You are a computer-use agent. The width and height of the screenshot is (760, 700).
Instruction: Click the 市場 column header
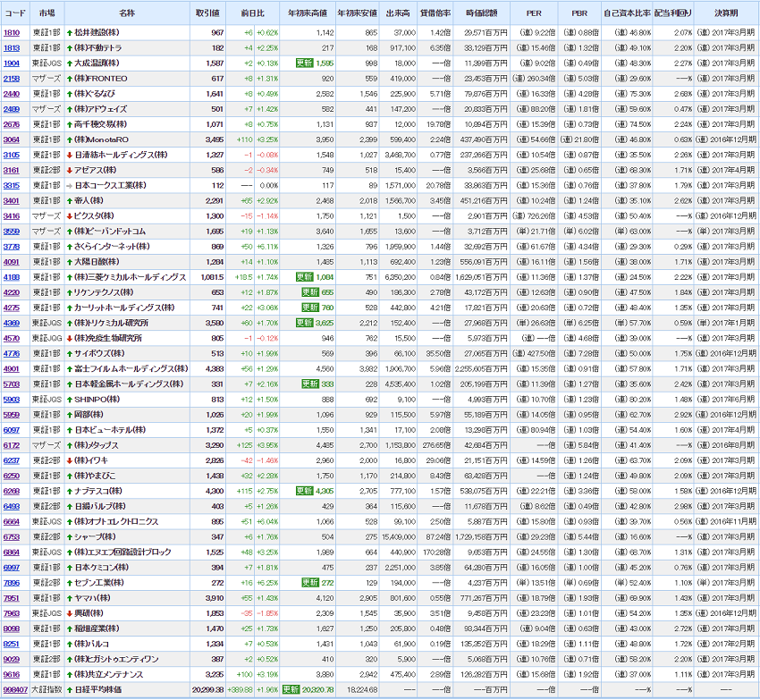pos(47,13)
